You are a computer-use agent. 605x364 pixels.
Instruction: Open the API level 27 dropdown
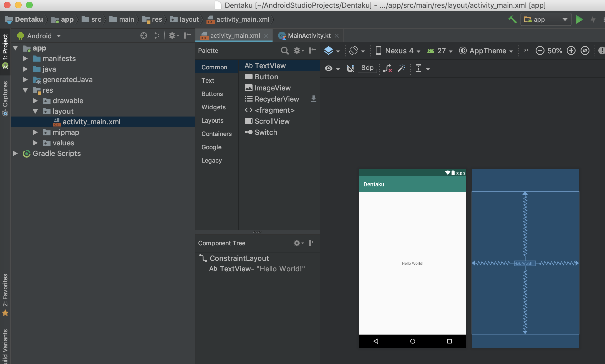(x=440, y=51)
